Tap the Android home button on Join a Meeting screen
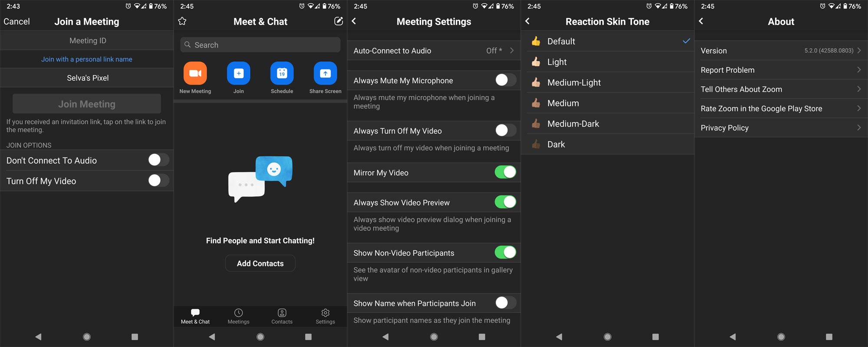Screen dimensions: 868x347 tap(87, 337)
